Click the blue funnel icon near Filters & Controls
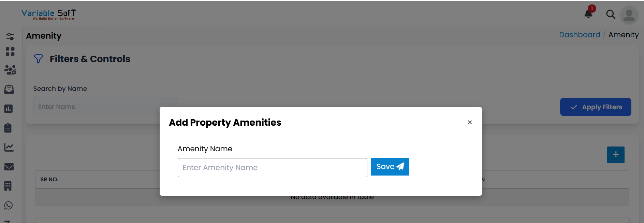This screenshot has width=644, height=223. click(39, 59)
